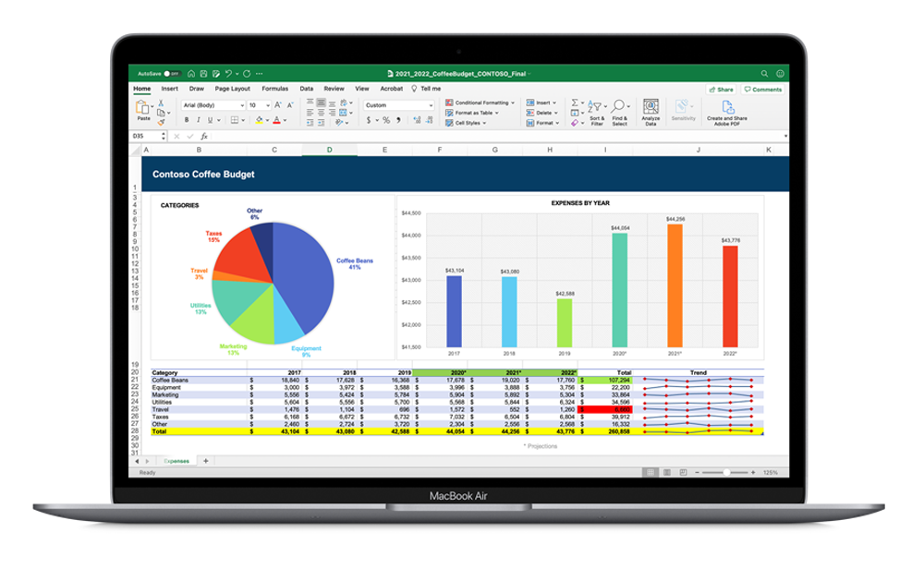Image resolution: width=924 pixels, height=569 pixels.
Task: Toggle Middle Align vertical alignment
Action: click(x=322, y=103)
